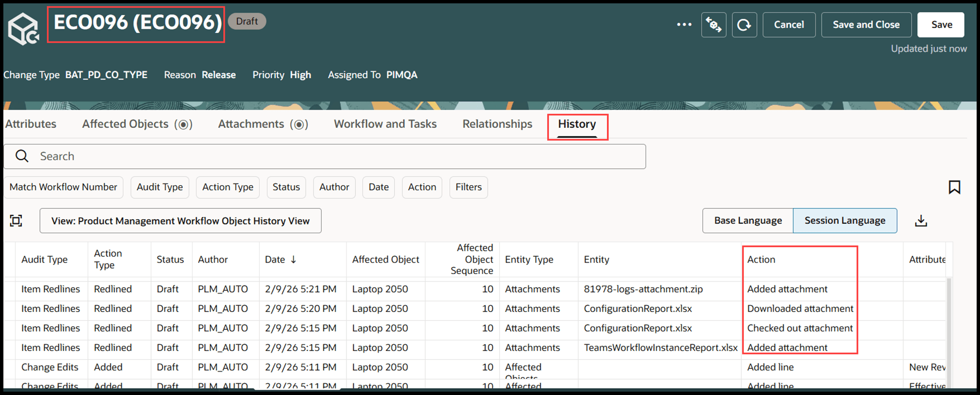
Task: Open the Action Type filter chip
Action: [x=228, y=187]
